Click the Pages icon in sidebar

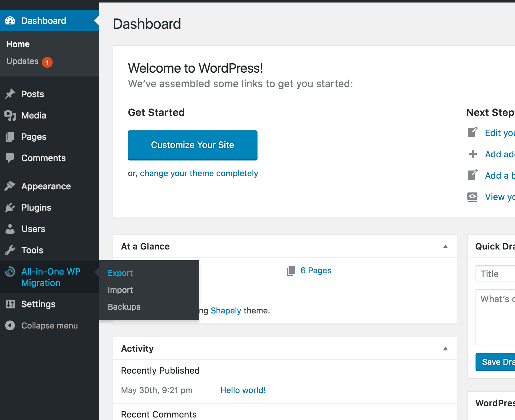click(x=10, y=137)
